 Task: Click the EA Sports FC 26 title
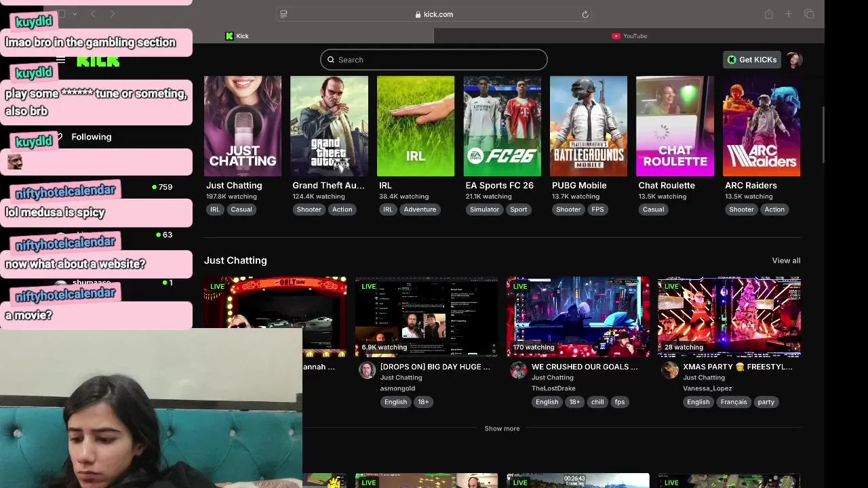[x=499, y=185]
